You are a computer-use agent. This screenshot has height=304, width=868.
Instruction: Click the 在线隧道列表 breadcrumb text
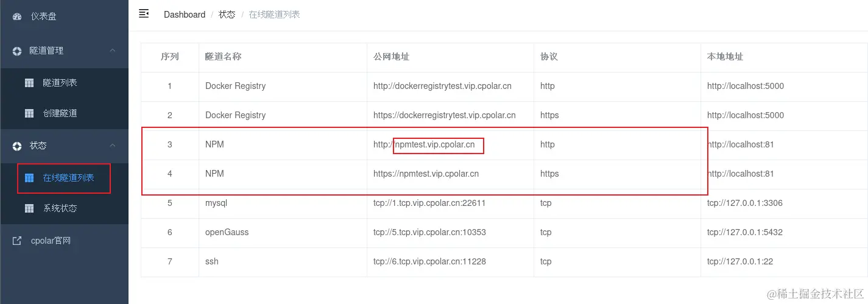coord(274,15)
